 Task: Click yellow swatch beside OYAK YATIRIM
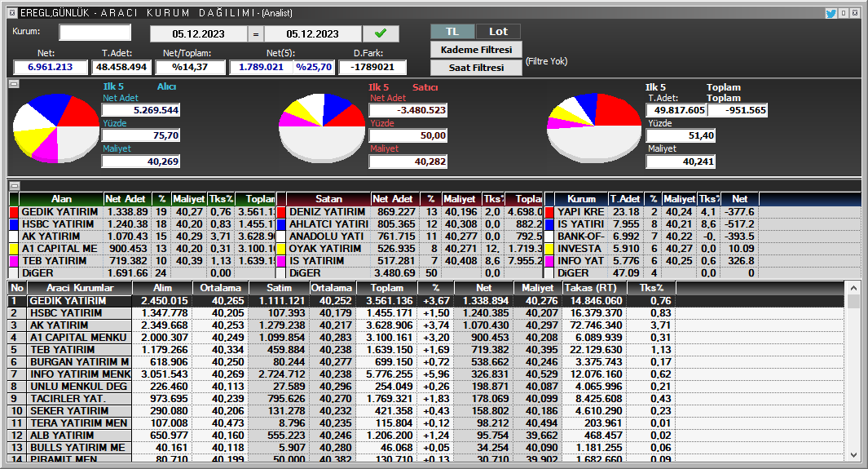point(281,249)
